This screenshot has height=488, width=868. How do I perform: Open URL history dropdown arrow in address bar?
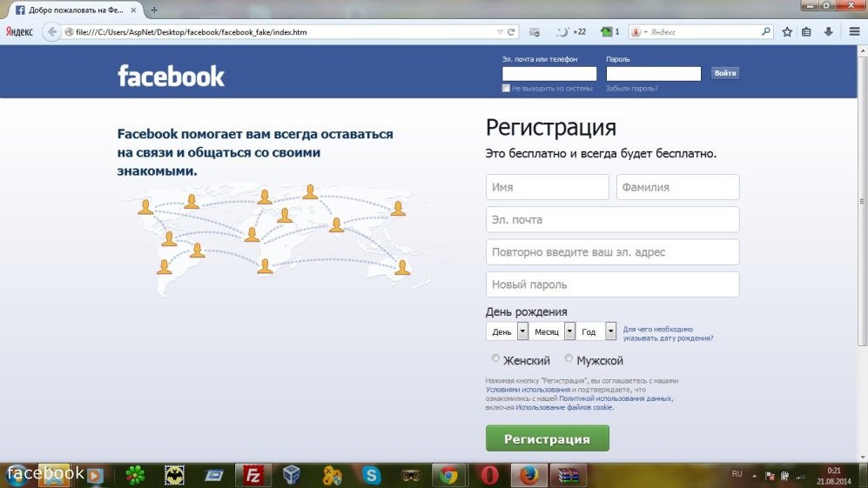tap(500, 32)
